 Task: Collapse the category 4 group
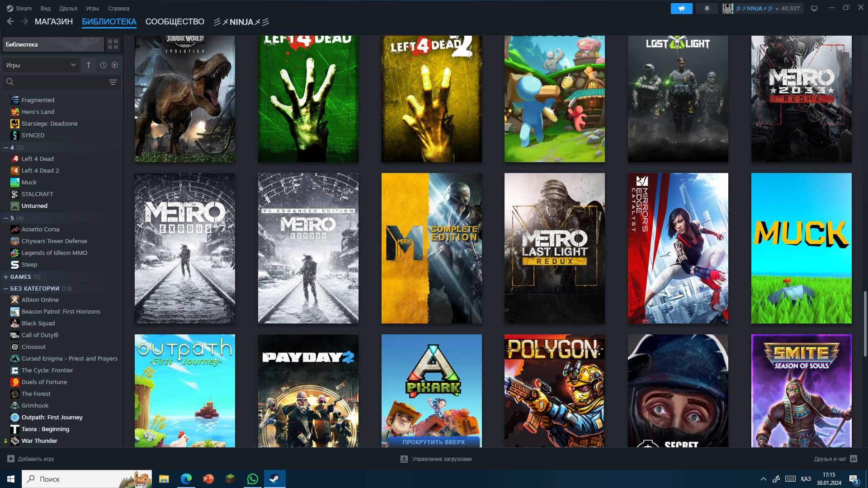click(x=6, y=147)
